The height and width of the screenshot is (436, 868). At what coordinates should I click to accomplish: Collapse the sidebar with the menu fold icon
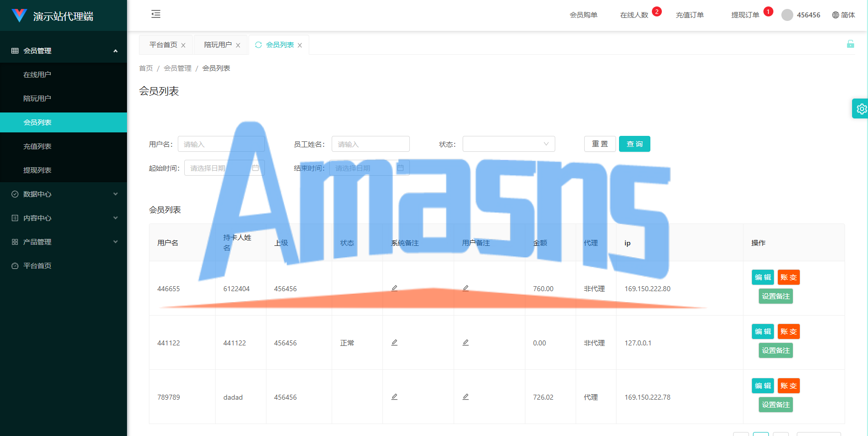(156, 14)
